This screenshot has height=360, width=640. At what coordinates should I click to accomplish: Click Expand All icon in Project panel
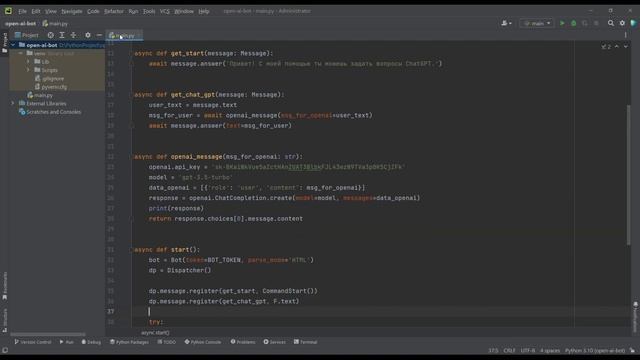(x=62, y=35)
